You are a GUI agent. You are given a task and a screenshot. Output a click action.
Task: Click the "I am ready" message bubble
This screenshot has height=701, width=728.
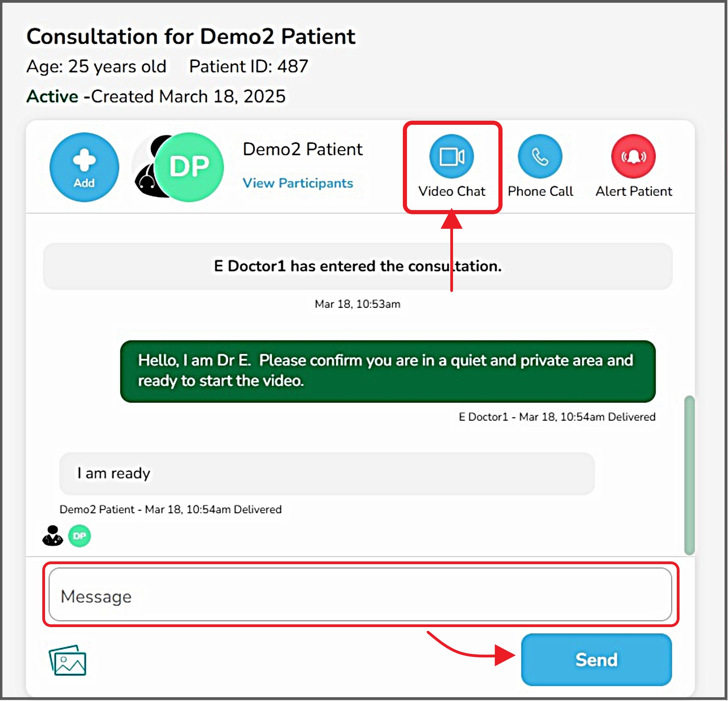327,473
